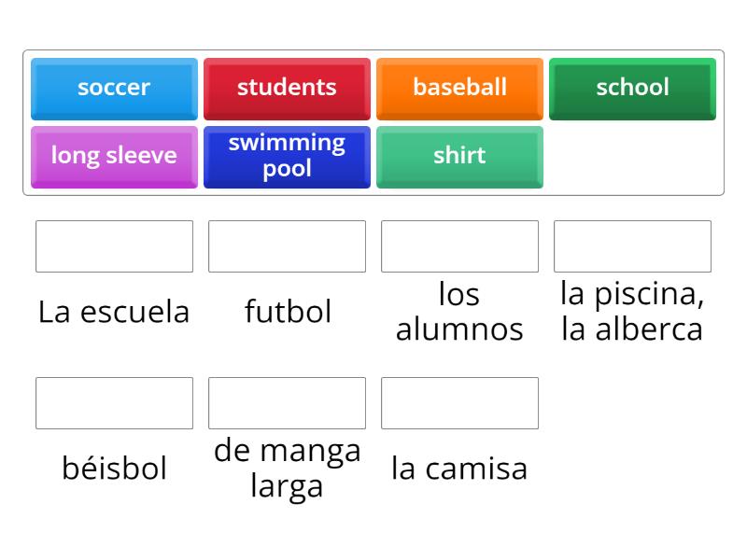
Task: Click the answer box above béisbol
Action: (x=113, y=403)
